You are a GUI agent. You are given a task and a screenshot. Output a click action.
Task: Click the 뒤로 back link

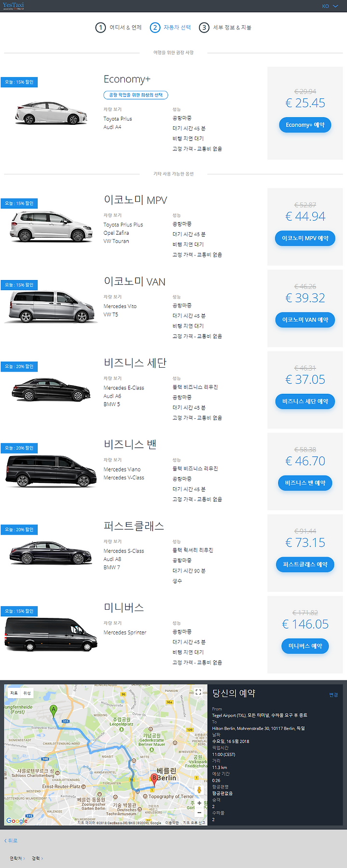tap(11, 841)
